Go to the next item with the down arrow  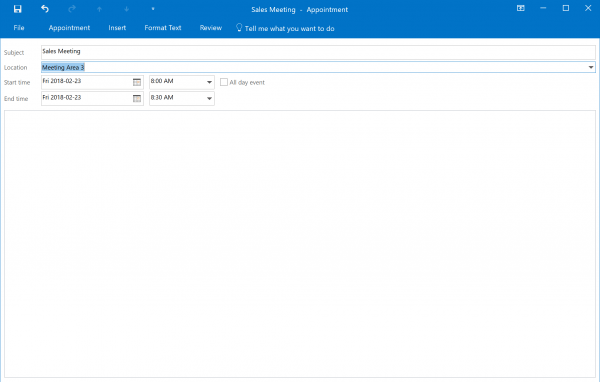tap(126, 9)
